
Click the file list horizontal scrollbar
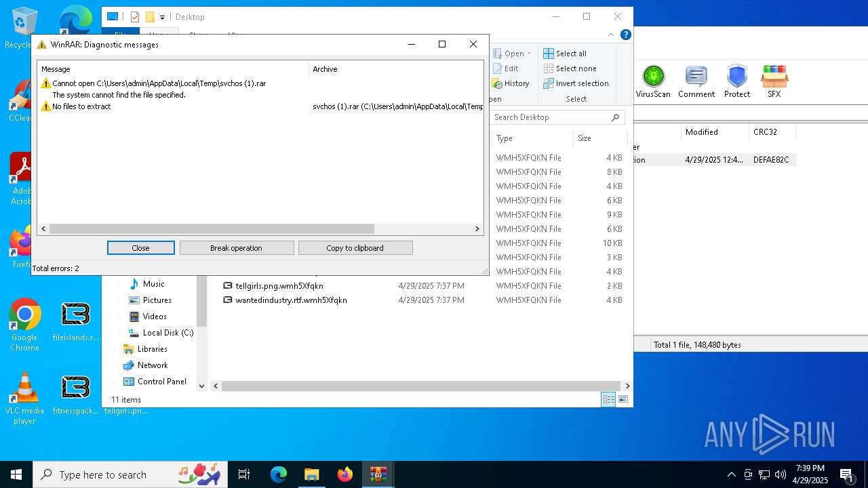pos(421,386)
